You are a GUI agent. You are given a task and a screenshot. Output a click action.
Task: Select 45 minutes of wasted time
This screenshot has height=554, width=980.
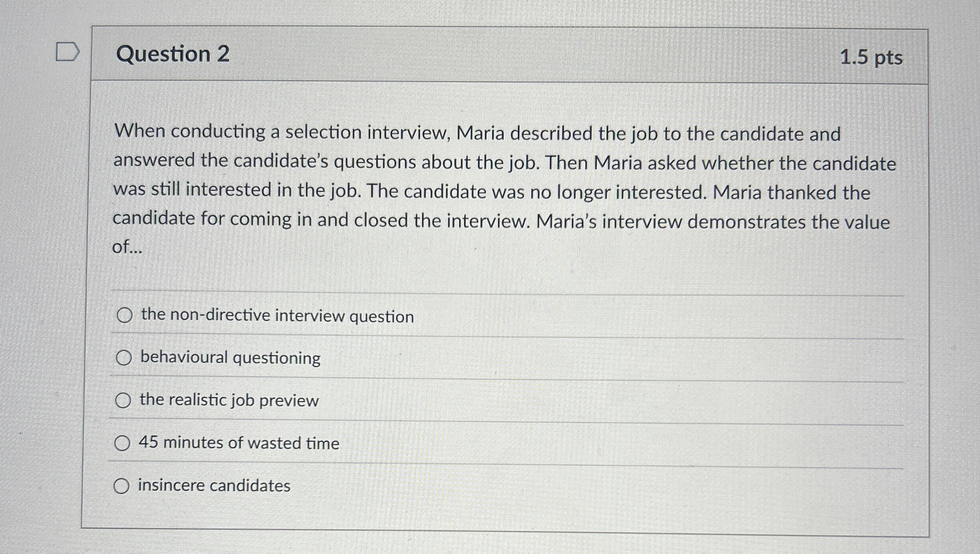(123, 444)
